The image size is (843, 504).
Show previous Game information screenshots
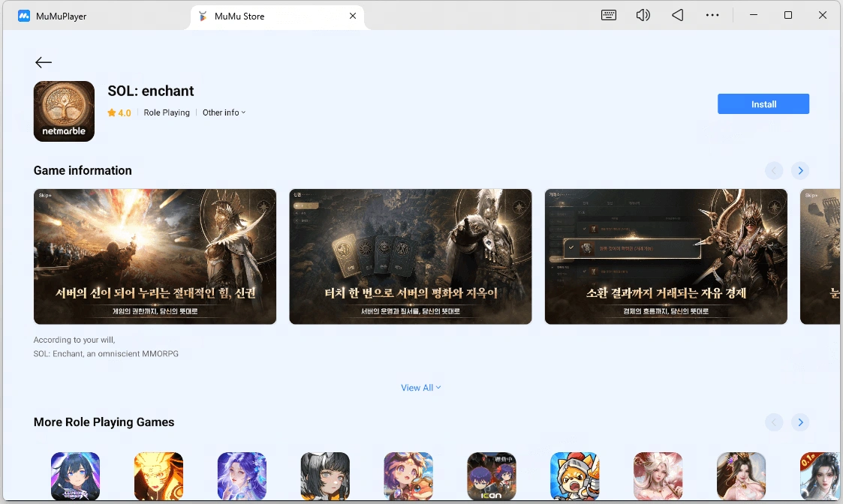774,171
